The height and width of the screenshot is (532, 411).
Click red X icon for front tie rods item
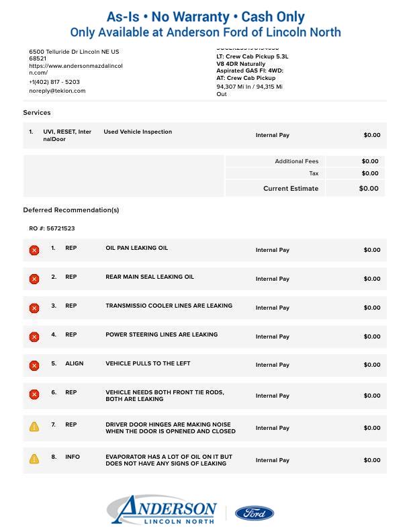[34, 395]
